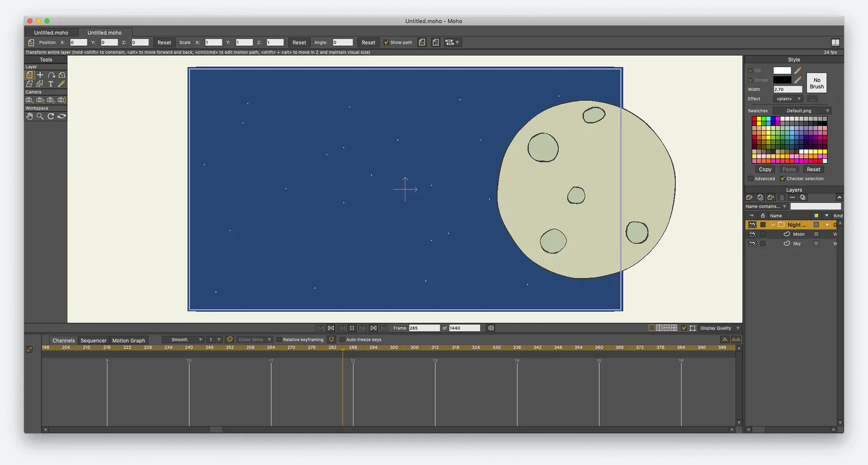The image size is (868, 465).
Task: Click the Duplicate Layer icon
Action: coord(760,198)
